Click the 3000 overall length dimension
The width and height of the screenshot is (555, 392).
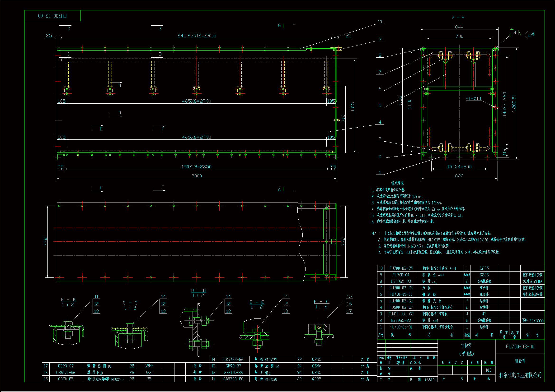click(197, 176)
